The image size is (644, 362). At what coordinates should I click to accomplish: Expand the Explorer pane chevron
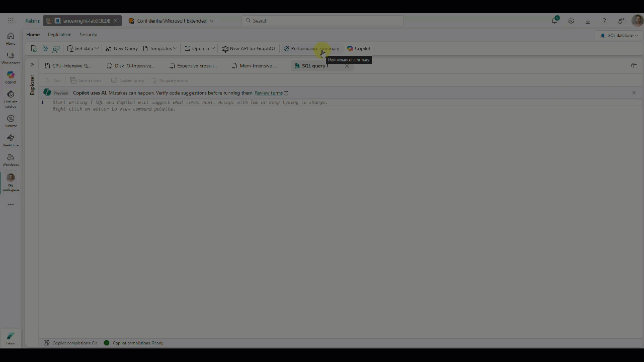(32, 65)
